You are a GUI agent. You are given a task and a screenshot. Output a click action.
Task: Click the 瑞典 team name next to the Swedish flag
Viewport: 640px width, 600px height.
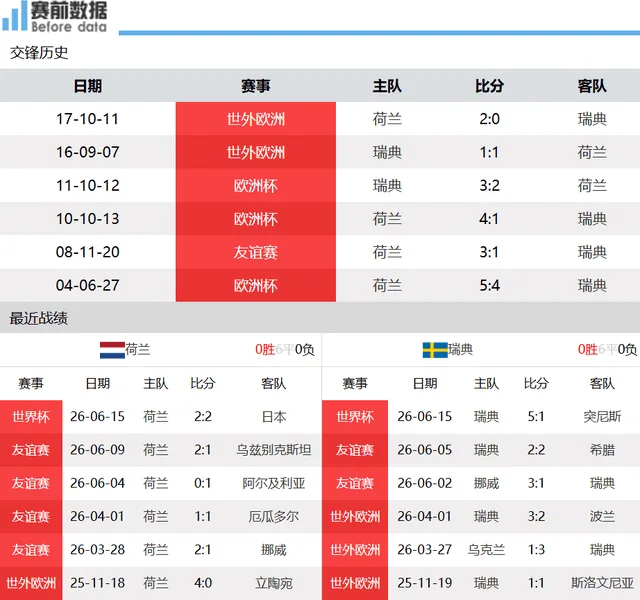[x=461, y=350]
